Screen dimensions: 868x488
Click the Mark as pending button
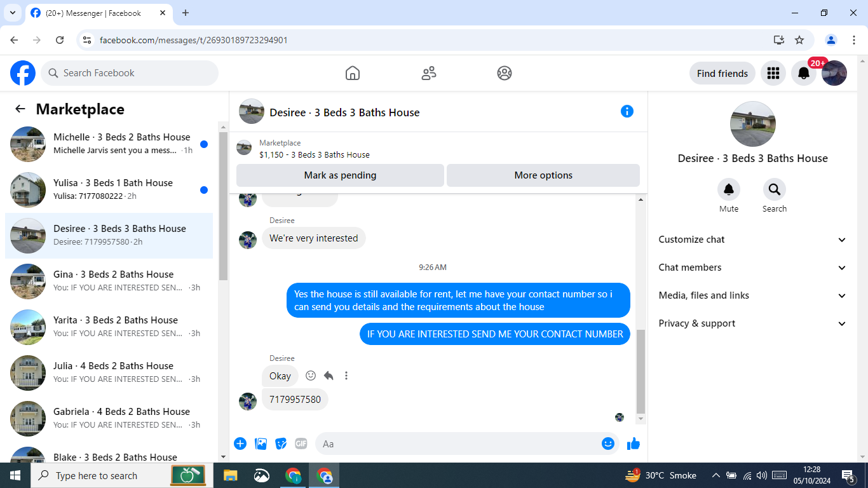click(340, 175)
